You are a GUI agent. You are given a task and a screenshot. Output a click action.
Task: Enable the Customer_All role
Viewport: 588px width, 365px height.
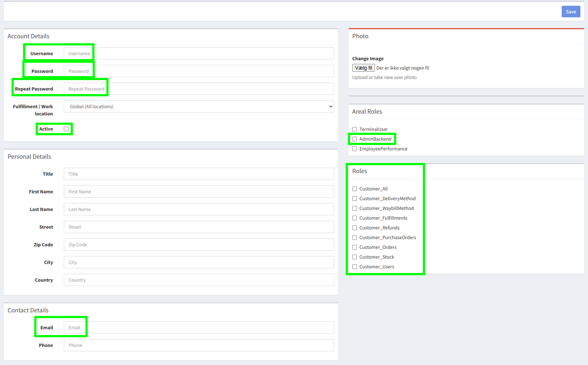355,189
